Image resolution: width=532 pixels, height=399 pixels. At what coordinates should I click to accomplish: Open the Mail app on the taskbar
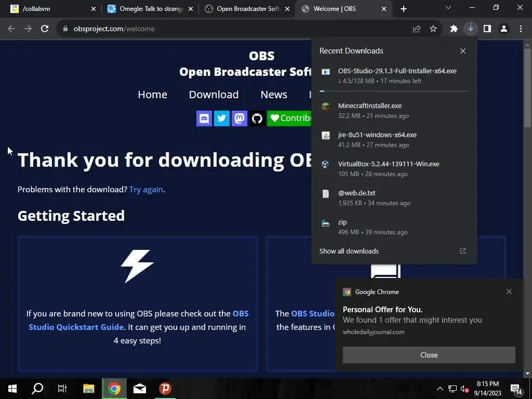[x=140, y=389]
